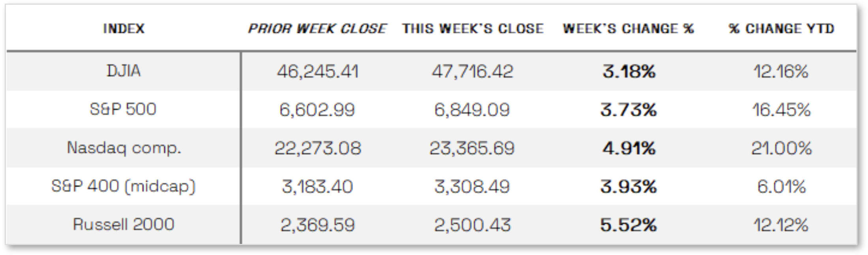Click the % CHANGE YTD header
Viewport: 868px width, 255px height.
(781, 28)
